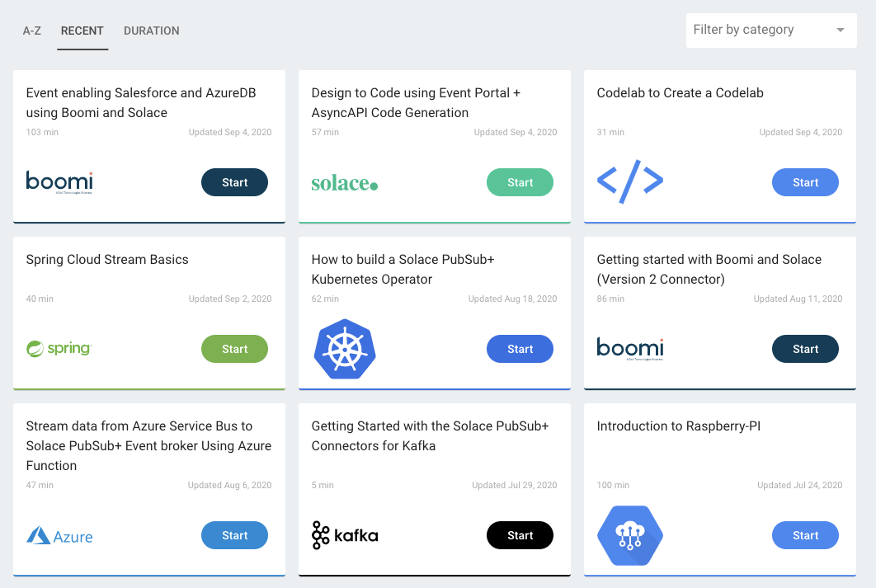Screen dimensions: 876x588
Task: Open the Filter by category dropdown
Action: coord(770,30)
